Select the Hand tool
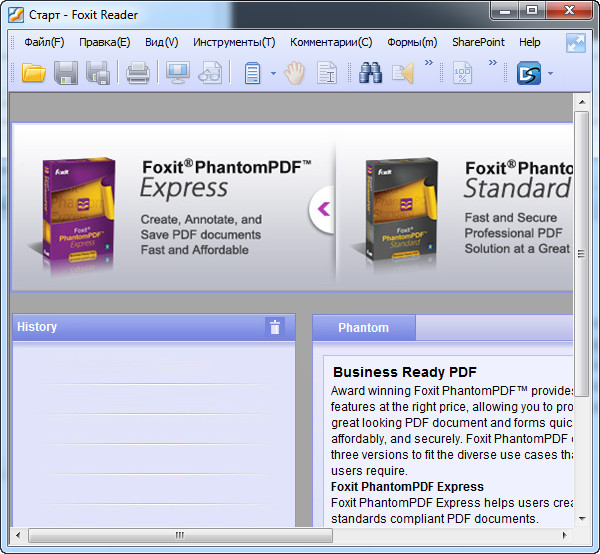600x554 pixels. coord(294,73)
